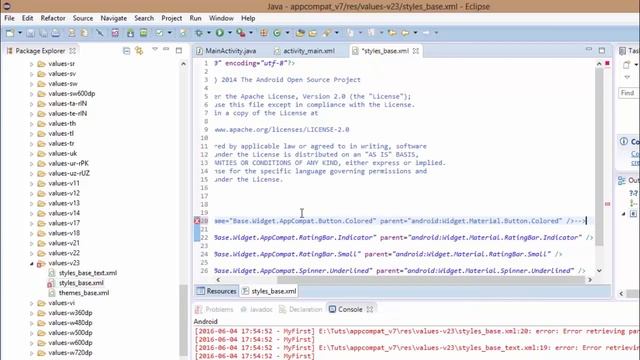Screen dimensions: 640x360
Task: Click the Print toolbar icon
Action: click(56, 33)
